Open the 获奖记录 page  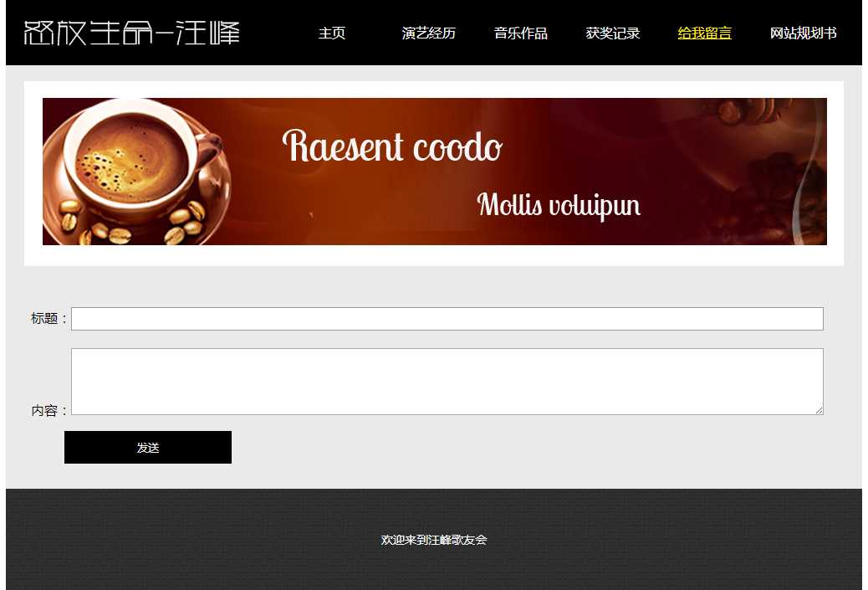pos(612,33)
